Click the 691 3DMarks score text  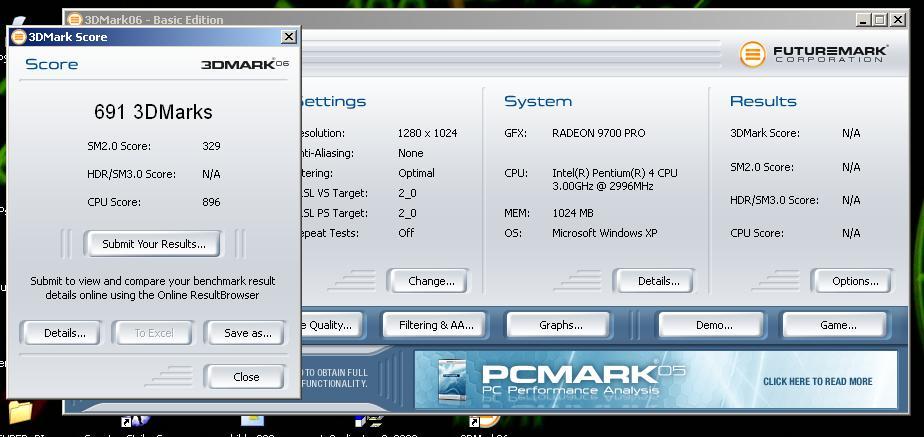[x=153, y=112]
